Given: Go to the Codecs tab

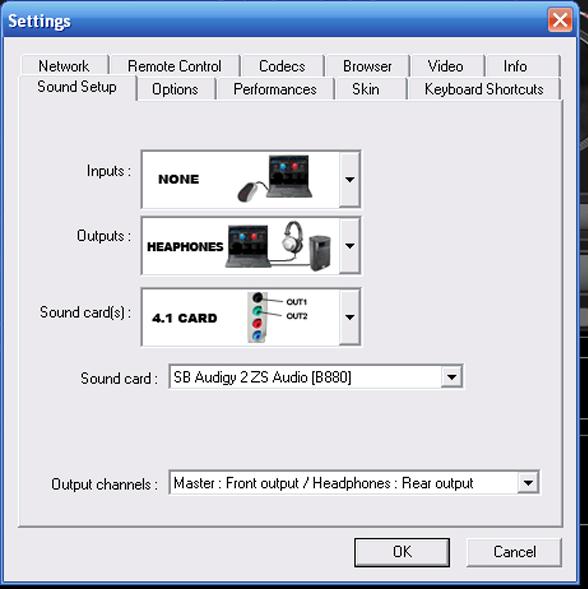Looking at the screenshot, I should [x=282, y=66].
